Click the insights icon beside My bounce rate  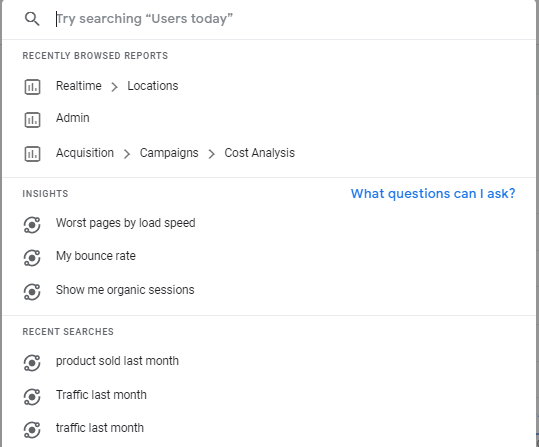pos(32,258)
